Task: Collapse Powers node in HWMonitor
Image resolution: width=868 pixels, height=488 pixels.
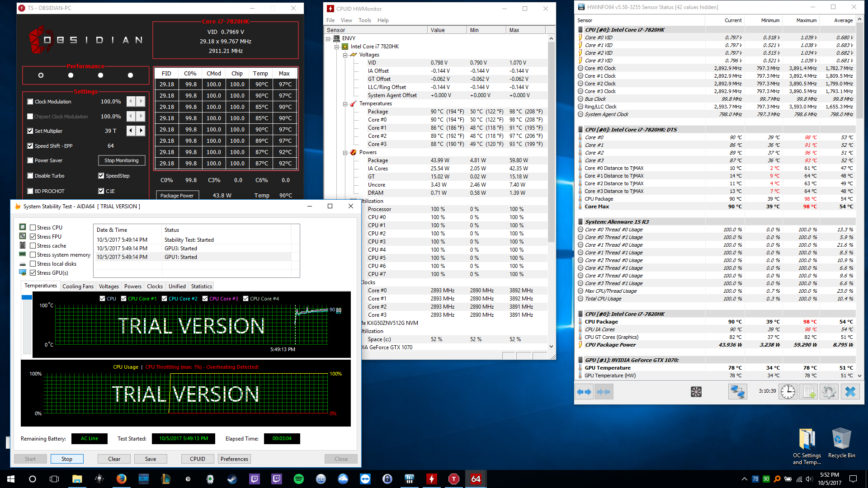Action: (345, 152)
